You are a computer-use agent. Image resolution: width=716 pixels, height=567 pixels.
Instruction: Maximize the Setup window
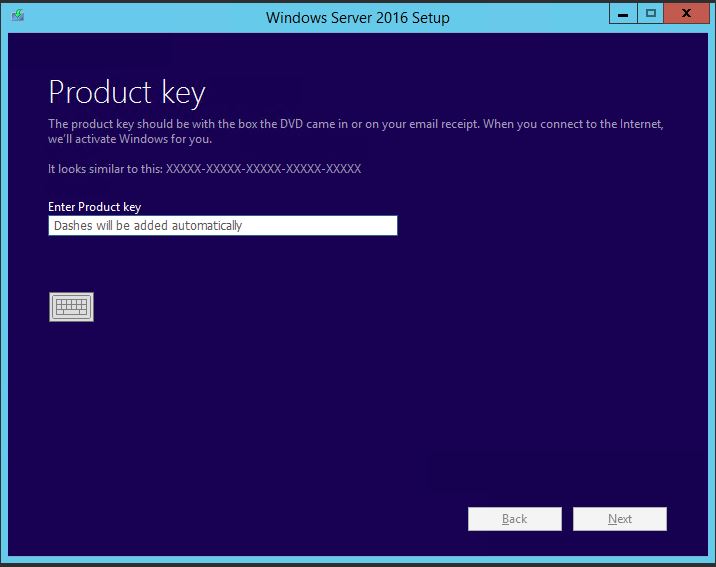pos(650,14)
